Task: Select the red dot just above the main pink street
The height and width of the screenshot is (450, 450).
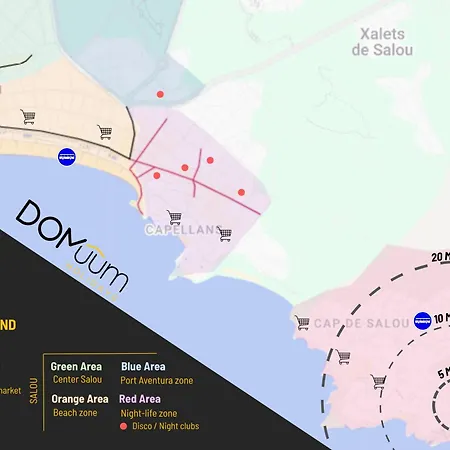Action: (x=185, y=167)
